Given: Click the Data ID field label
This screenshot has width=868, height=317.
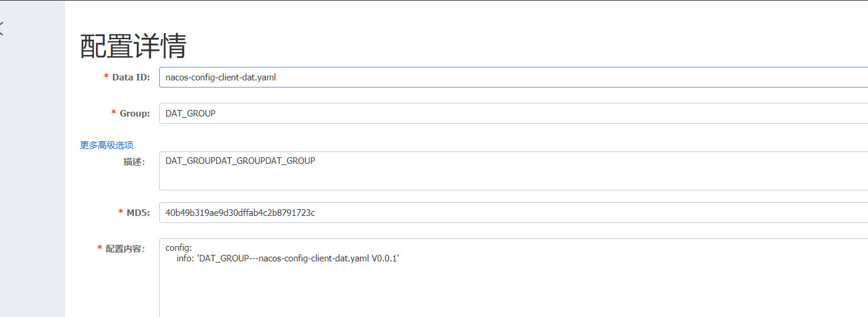Looking at the screenshot, I should tap(131, 77).
